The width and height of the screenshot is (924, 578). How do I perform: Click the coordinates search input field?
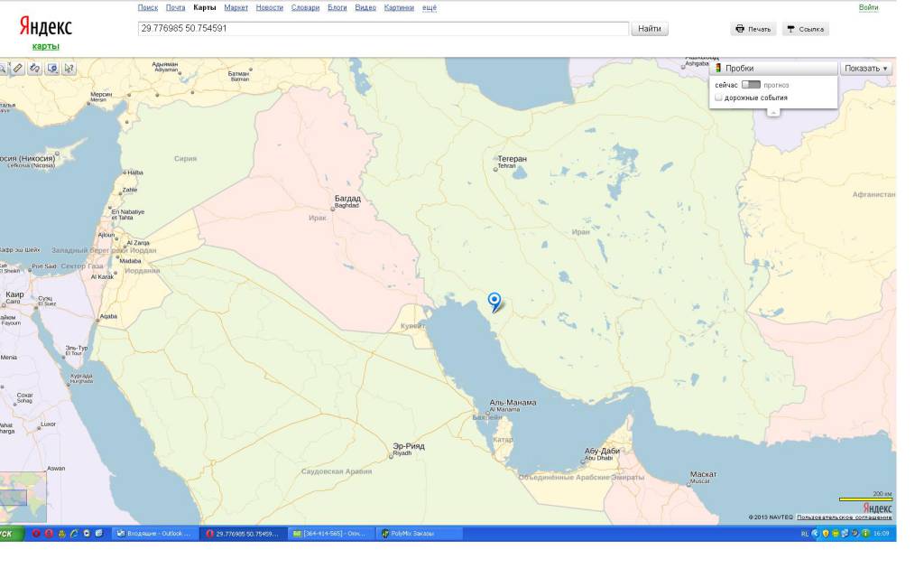point(383,28)
